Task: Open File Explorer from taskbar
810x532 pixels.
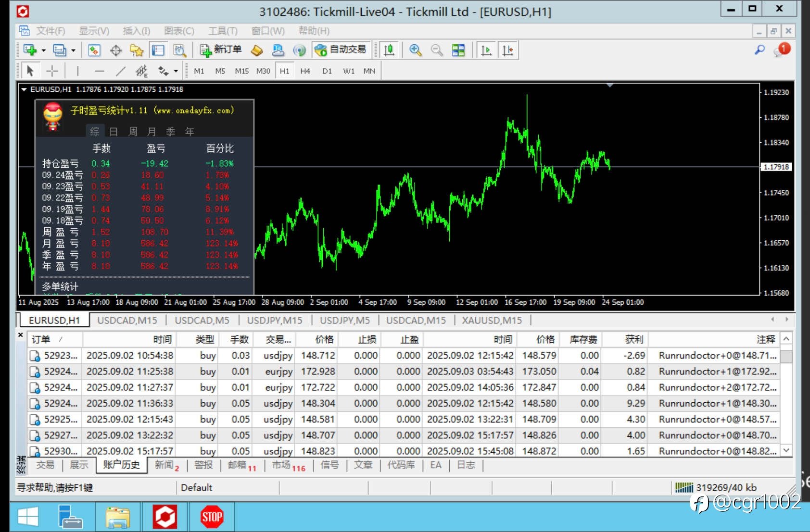Action: coord(118,517)
